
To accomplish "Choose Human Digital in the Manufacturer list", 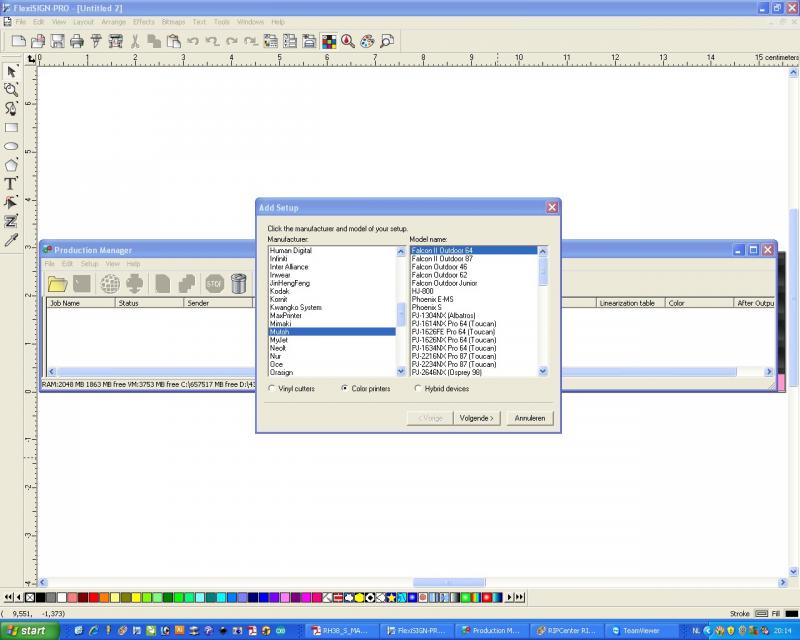I will [332, 250].
